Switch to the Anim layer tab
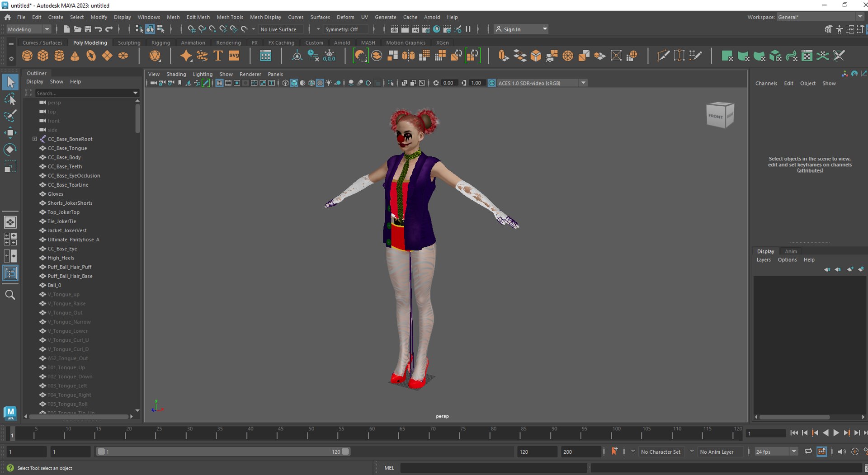The width and height of the screenshot is (868, 475). 791,251
